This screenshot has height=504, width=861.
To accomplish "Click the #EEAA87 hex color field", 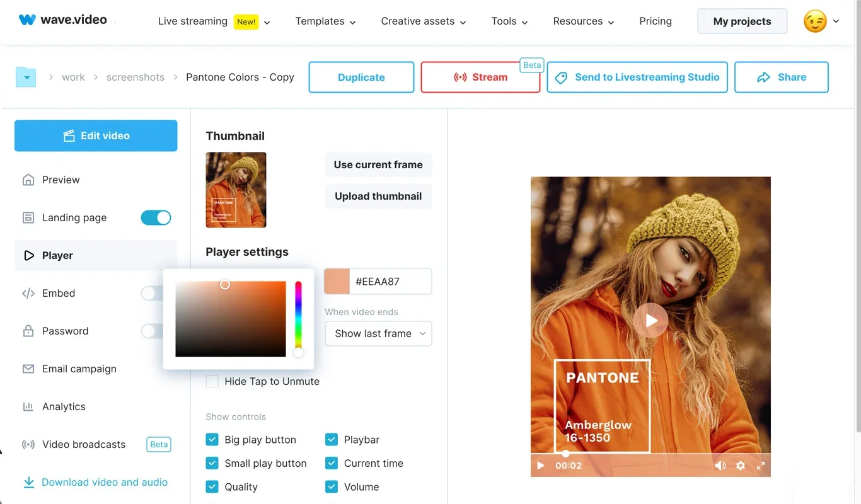I will coord(391,282).
